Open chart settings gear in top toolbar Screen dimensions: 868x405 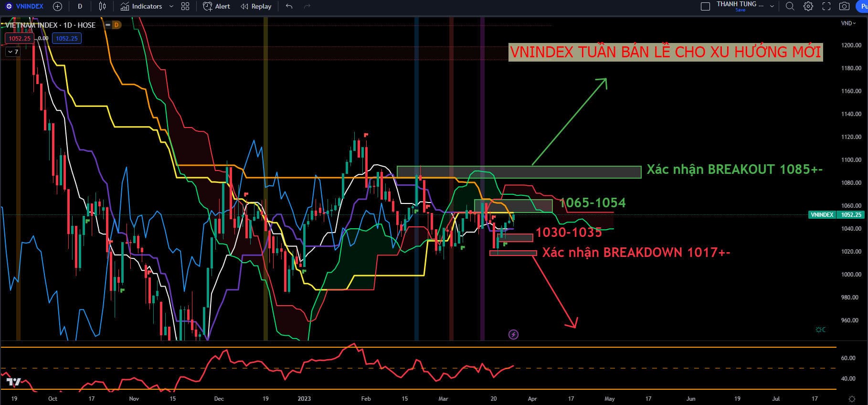tap(808, 6)
